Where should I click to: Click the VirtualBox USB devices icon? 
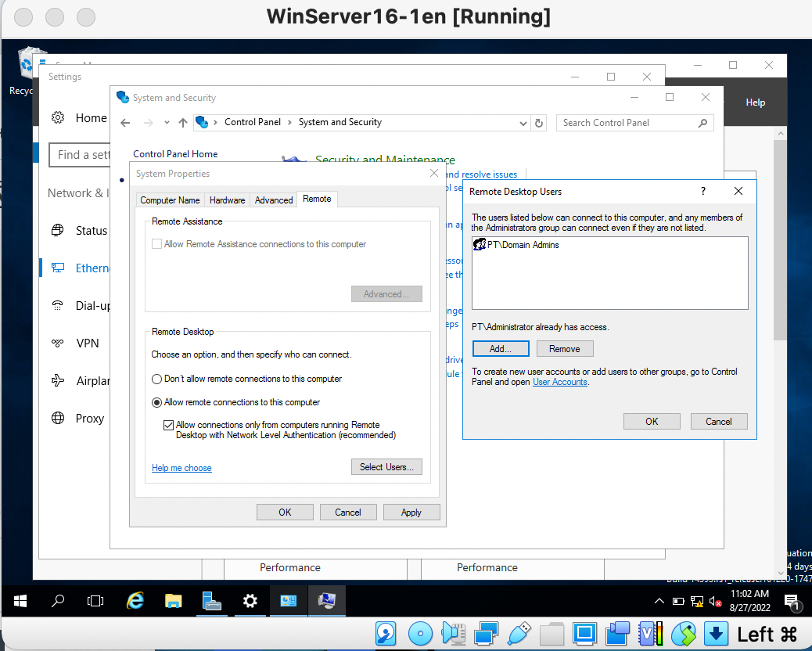coord(519,633)
